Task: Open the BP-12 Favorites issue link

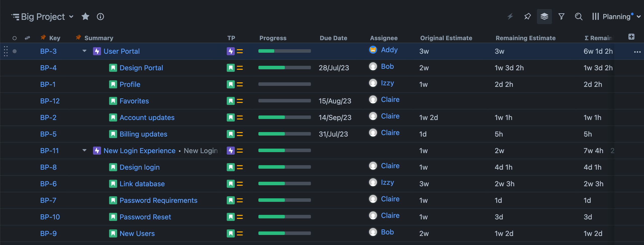Action: pyautogui.click(x=50, y=101)
